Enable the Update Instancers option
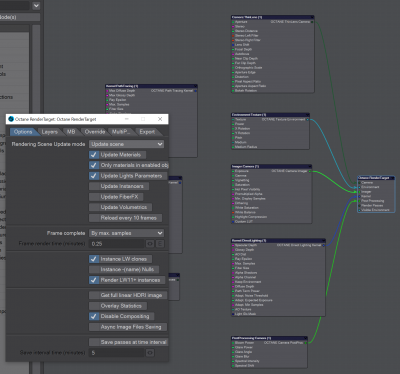The width and height of the screenshot is (400, 374). 119,186
